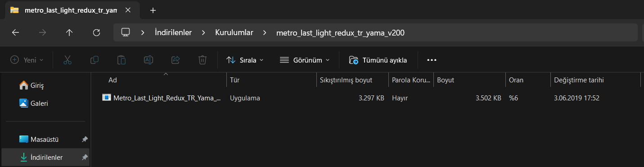644x167 pixels.
Task: Open the Yeni dropdown menu
Action: click(27, 60)
